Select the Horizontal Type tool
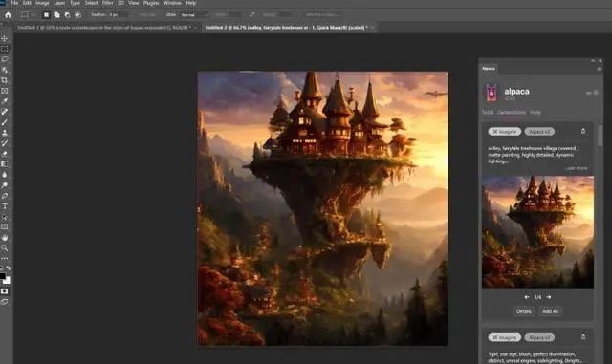The height and width of the screenshot is (364, 612). [4, 206]
